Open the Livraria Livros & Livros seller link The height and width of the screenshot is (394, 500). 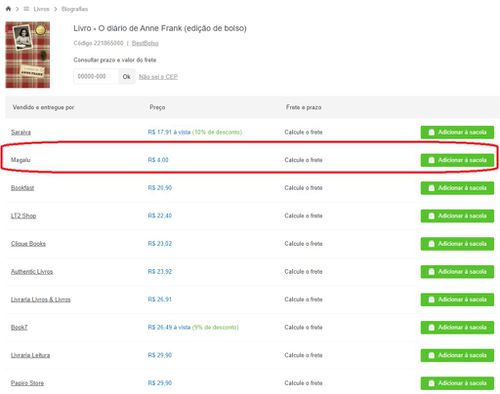pyautogui.click(x=41, y=299)
